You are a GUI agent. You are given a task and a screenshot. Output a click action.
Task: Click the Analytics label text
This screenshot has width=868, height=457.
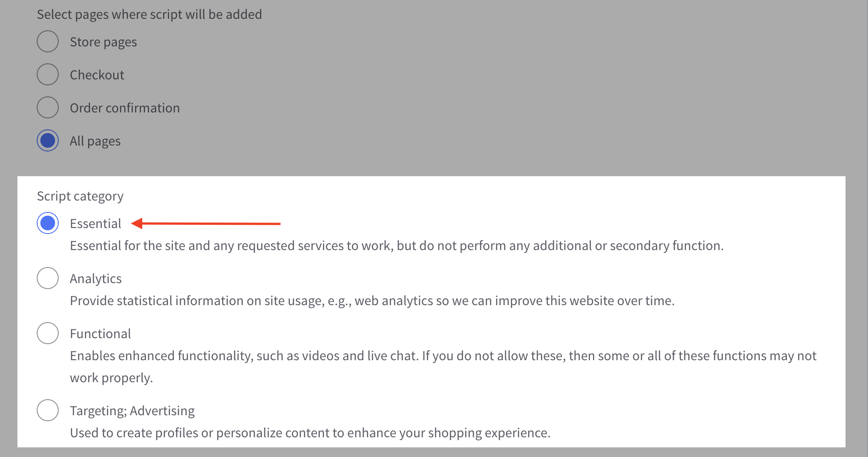[x=95, y=278]
